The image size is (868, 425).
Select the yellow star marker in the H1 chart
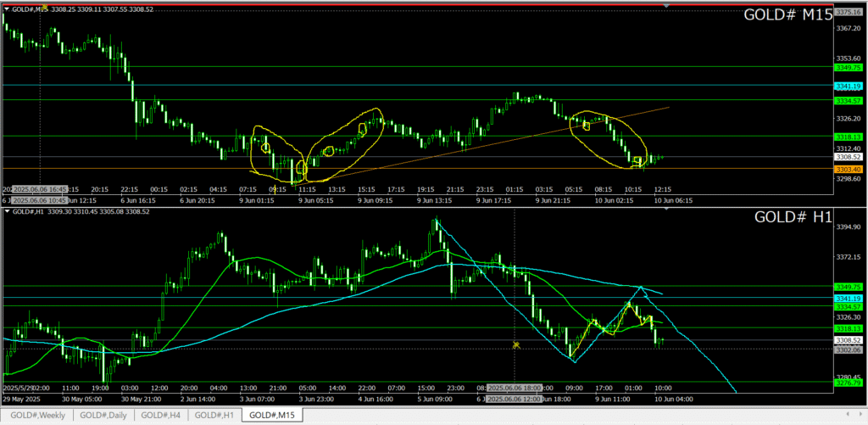516,345
